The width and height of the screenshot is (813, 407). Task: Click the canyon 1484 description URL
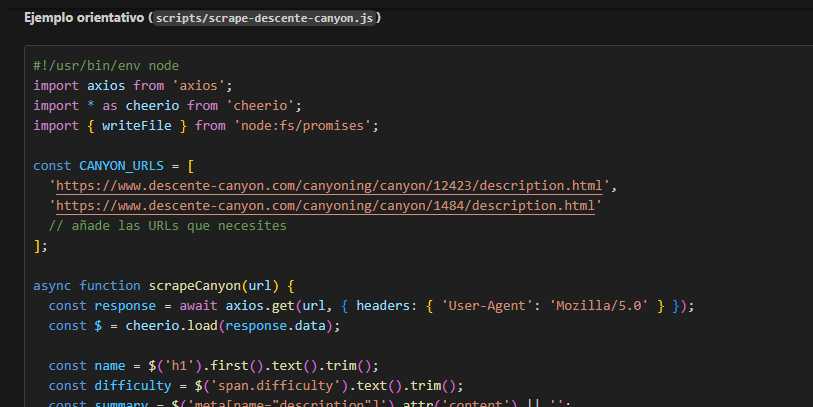click(x=326, y=206)
